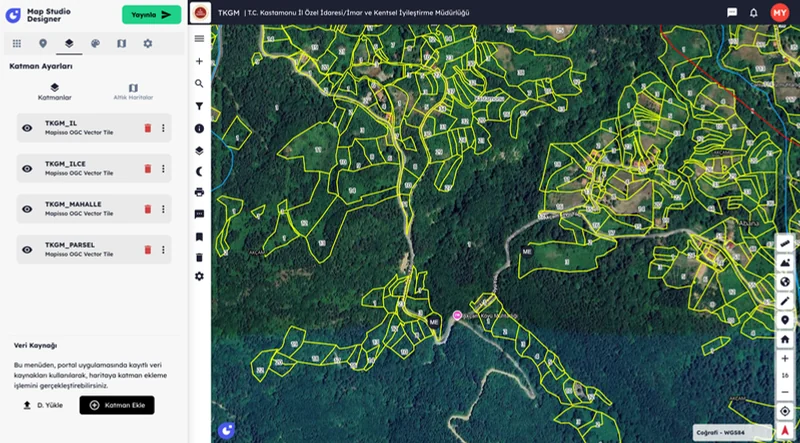Click the locate my position icon

[x=785, y=411]
